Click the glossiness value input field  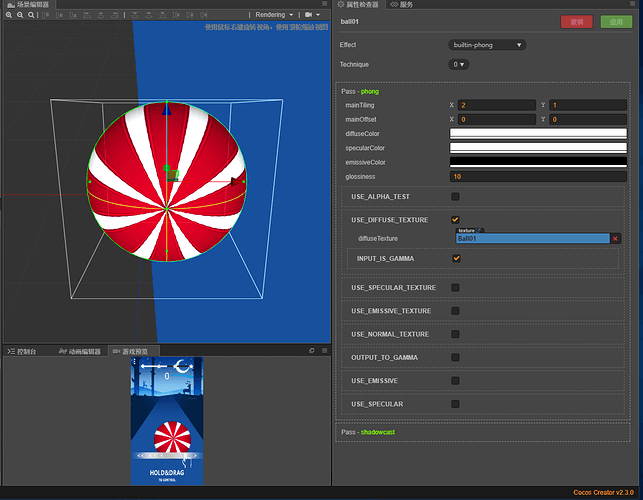click(x=538, y=176)
